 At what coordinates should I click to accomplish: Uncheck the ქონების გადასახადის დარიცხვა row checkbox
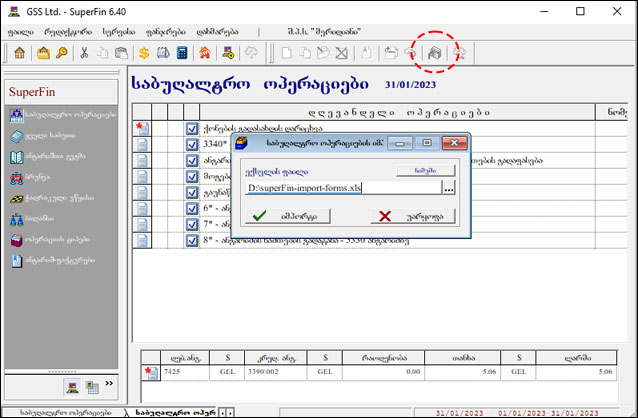[192, 129]
